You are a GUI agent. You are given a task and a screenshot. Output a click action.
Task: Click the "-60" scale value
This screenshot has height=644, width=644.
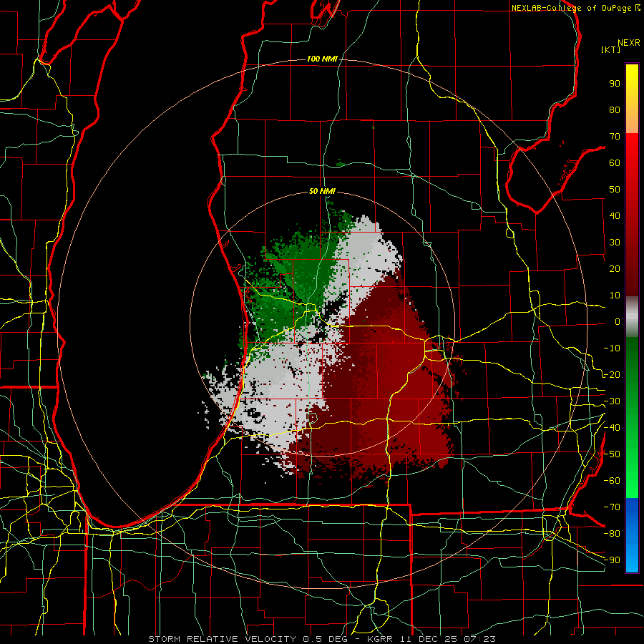[x=612, y=481]
